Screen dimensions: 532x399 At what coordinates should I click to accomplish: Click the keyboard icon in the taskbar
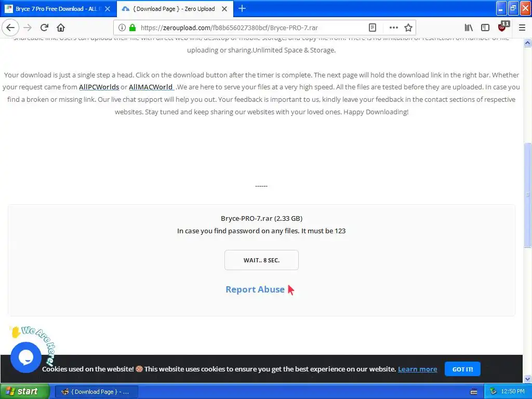[x=474, y=392]
